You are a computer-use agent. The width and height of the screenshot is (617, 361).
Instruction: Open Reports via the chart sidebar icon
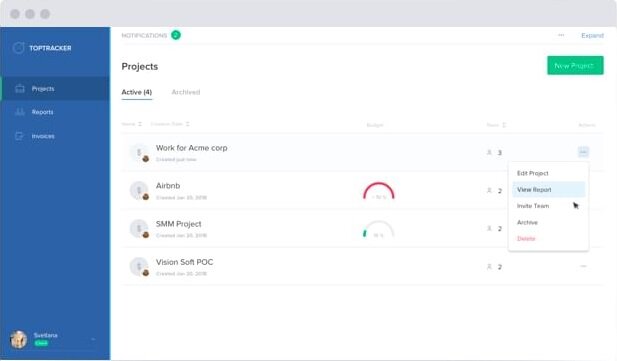click(20, 112)
